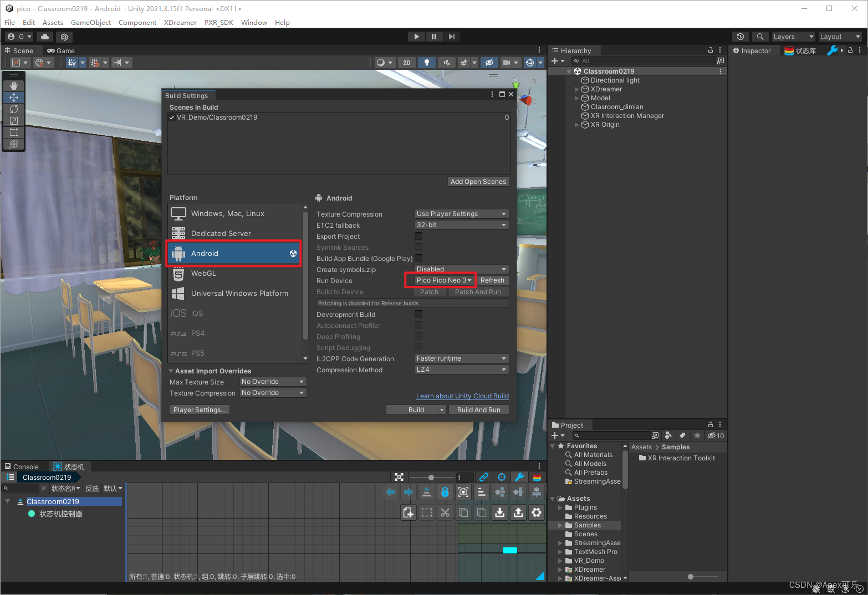Open Learn about Unity Cloud Build link

[462, 396]
